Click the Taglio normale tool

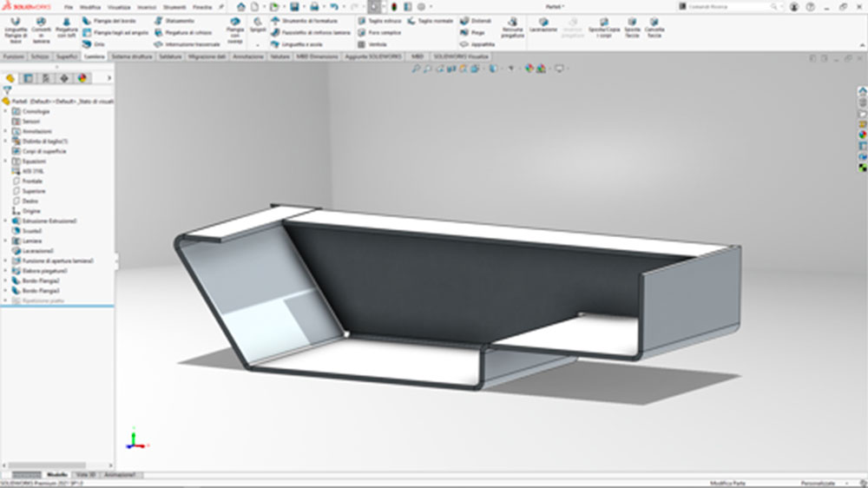[x=431, y=21]
